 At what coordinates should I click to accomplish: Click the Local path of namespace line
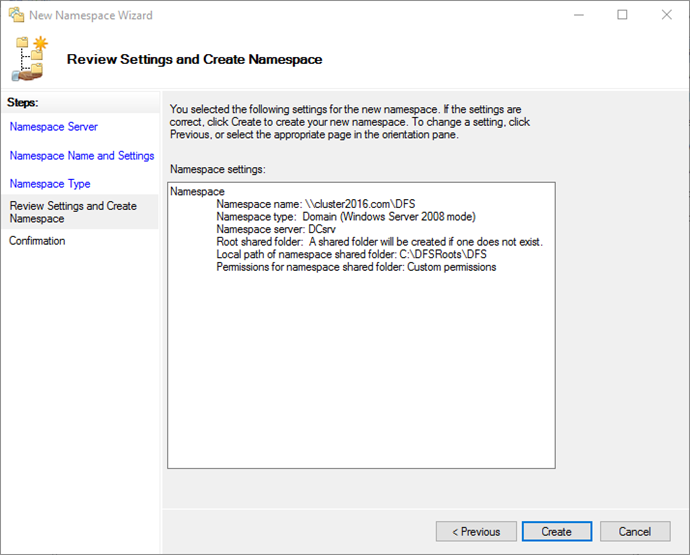(351, 254)
